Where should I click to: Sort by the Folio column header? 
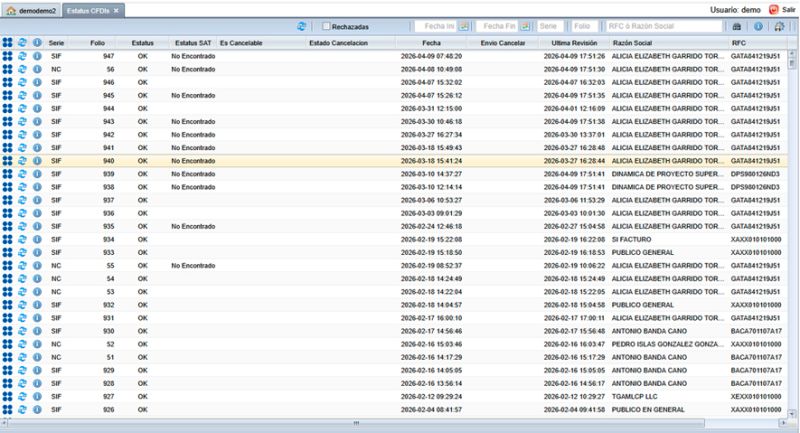point(96,44)
